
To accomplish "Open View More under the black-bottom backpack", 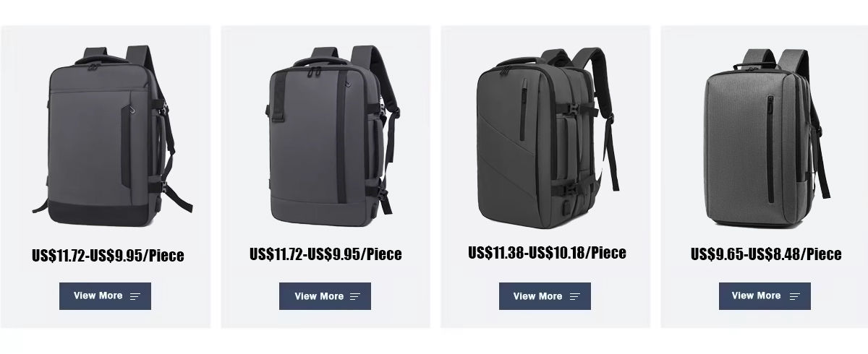I will [105, 296].
